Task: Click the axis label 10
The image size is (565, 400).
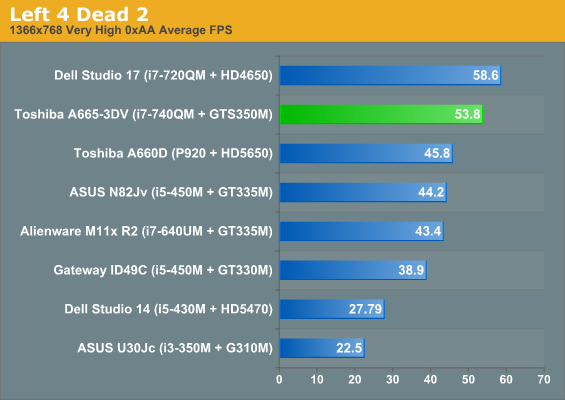Action: click(x=317, y=379)
